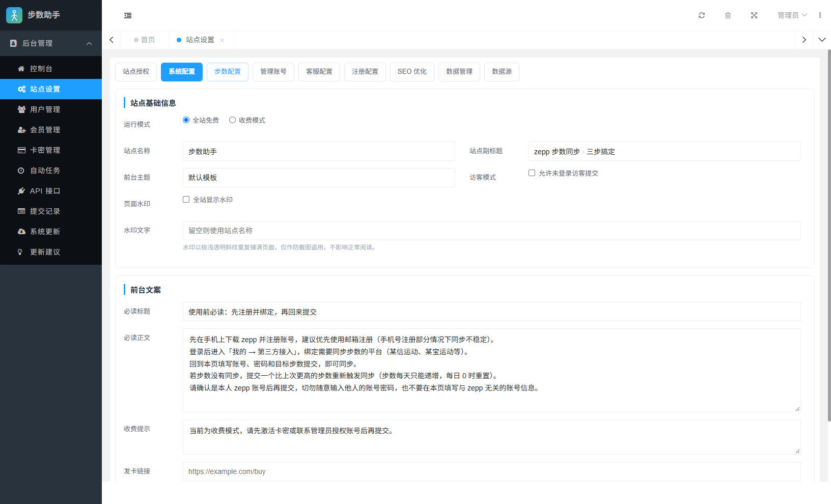Select the 全站免费 radio option
Image resolution: width=831 pixels, height=504 pixels.
(186, 120)
